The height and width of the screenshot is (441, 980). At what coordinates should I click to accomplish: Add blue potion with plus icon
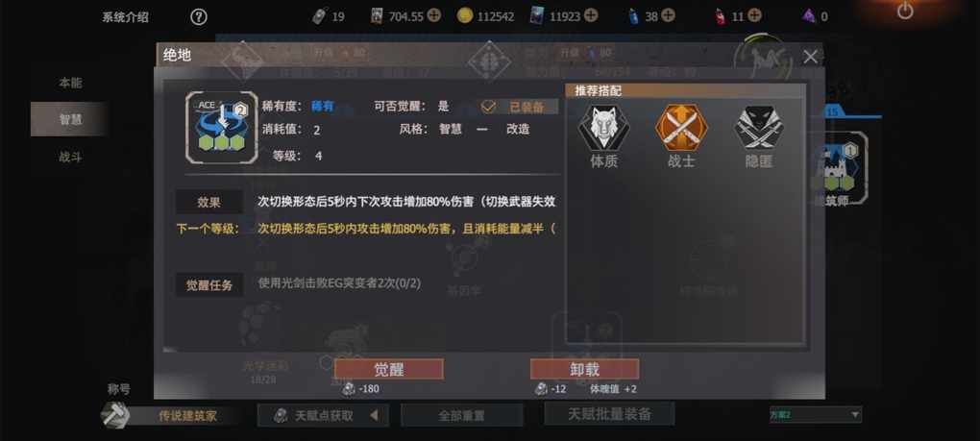coord(668,15)
